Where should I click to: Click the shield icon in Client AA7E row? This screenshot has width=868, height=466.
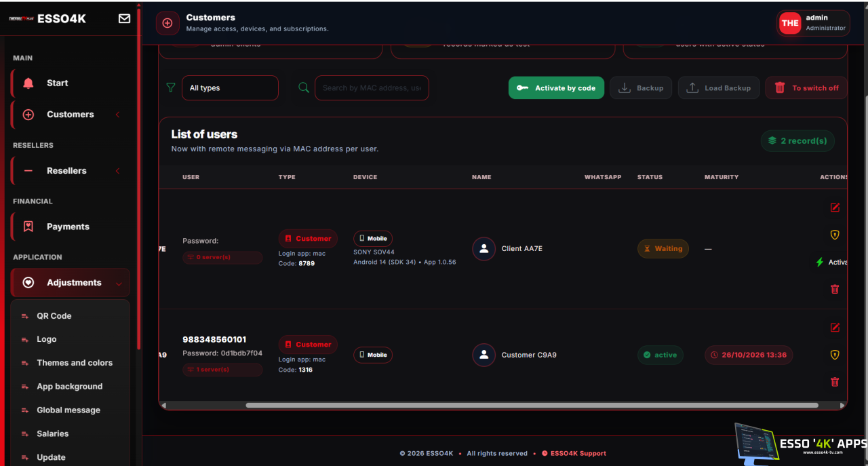[x=835, y=235]
